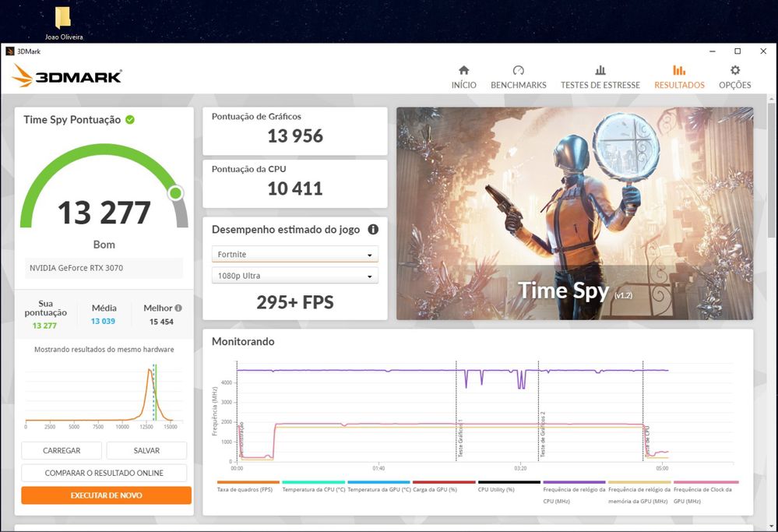Open OPÇÕES tab label
This screenshot has height=532, width=778.
tap(735, 85)
